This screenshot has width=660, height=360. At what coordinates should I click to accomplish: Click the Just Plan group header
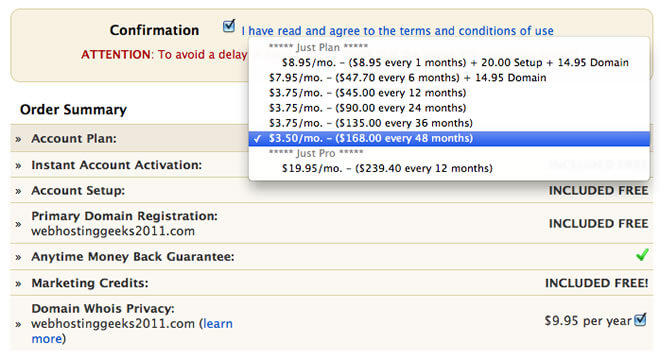click(x=318, y=47)
